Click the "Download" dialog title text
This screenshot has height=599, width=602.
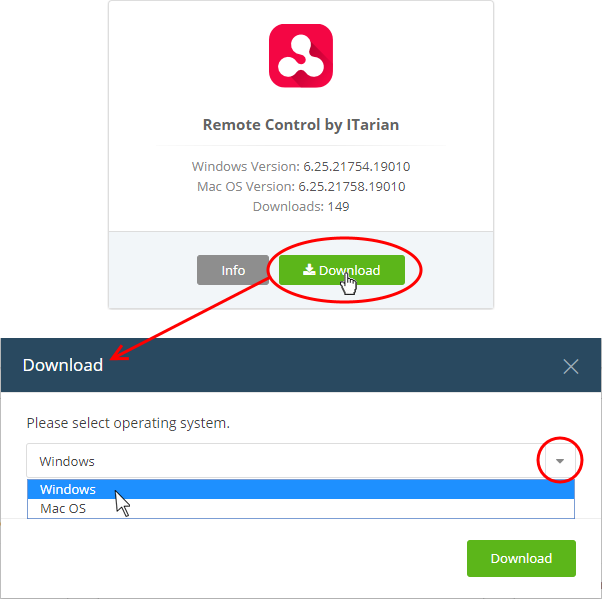[63, 365]
